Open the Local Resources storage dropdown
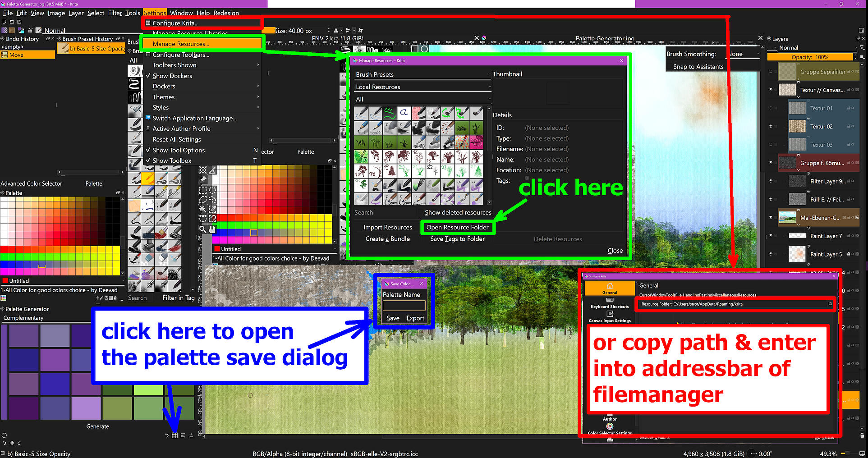Viewport: 868px width, 458px height. [423, 87]
